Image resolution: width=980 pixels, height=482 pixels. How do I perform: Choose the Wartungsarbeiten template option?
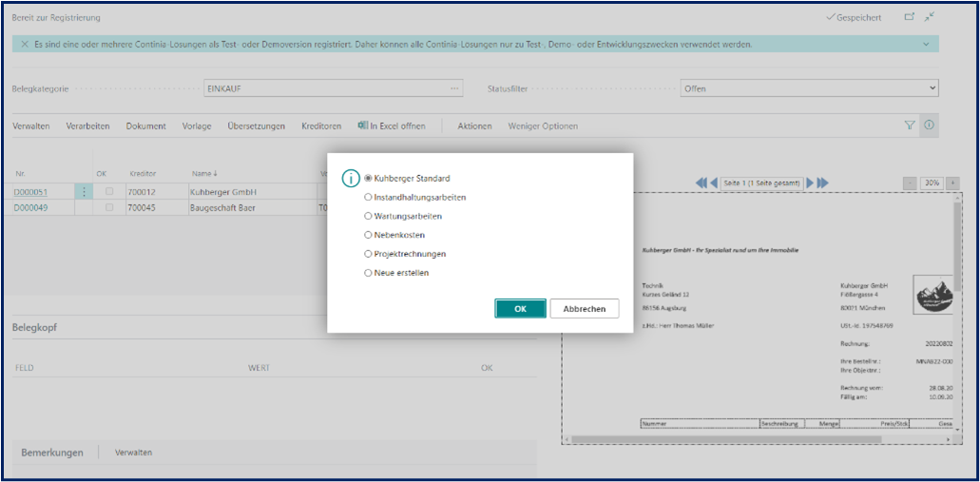[x=369, y=216]
